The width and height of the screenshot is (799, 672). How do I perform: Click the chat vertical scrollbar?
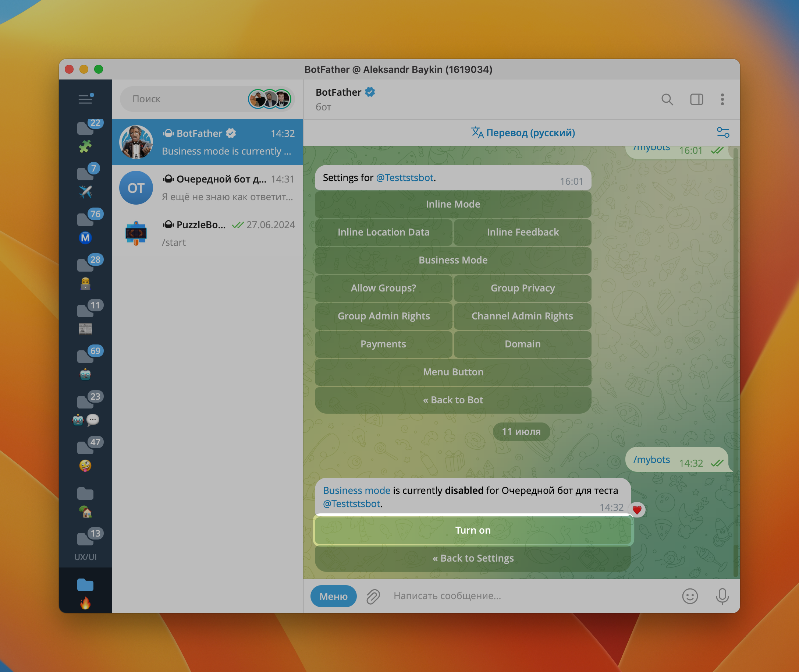(736, 362)
